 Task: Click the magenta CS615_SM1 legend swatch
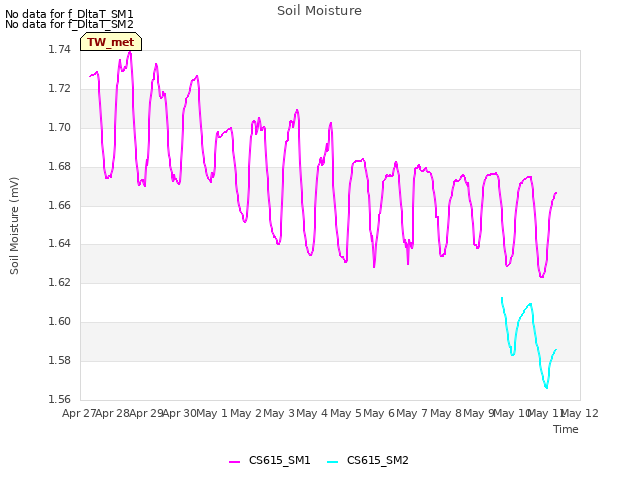point(234,462)
